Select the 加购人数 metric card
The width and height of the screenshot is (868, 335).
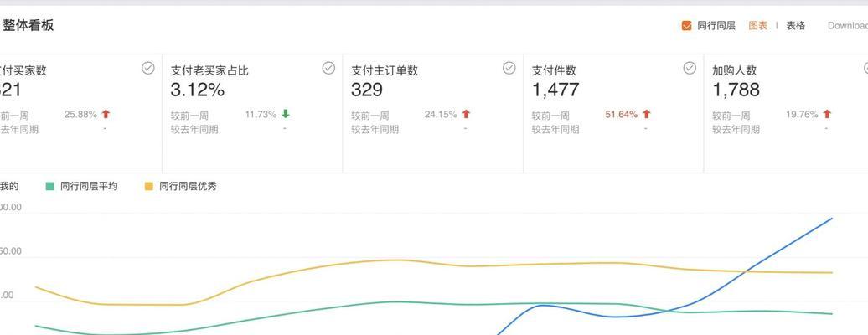tap(786, 114)
